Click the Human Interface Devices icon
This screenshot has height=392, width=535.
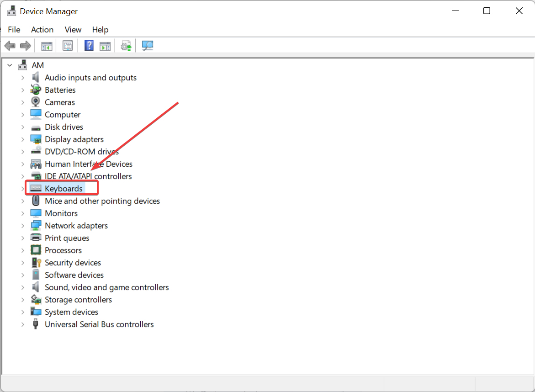(x=36, y=164)
